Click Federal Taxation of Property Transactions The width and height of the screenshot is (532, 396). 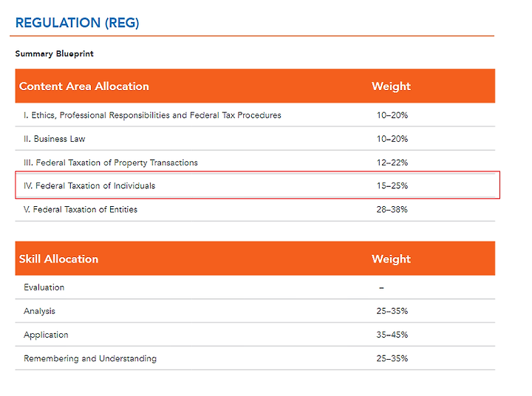pos(111,163)
